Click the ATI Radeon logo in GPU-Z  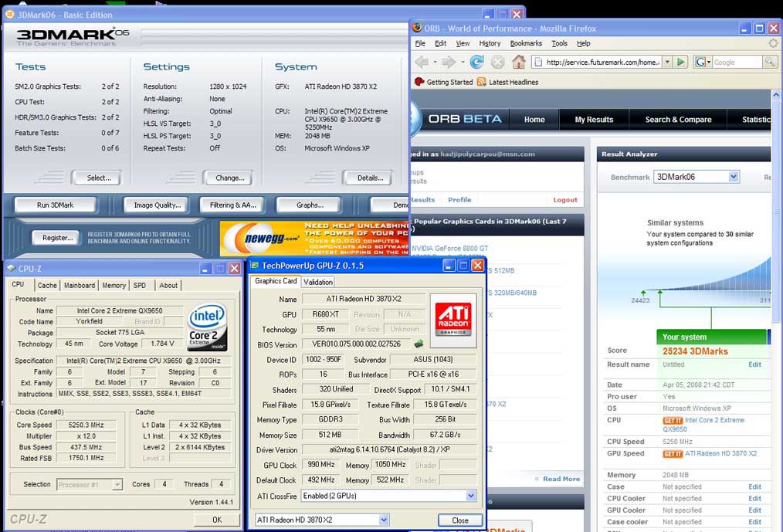click(453, 320)
